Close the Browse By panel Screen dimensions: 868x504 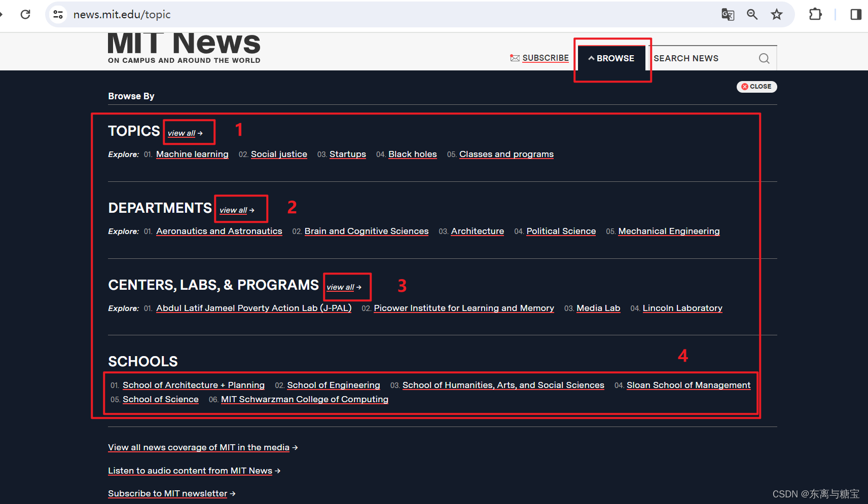(756, 87)
